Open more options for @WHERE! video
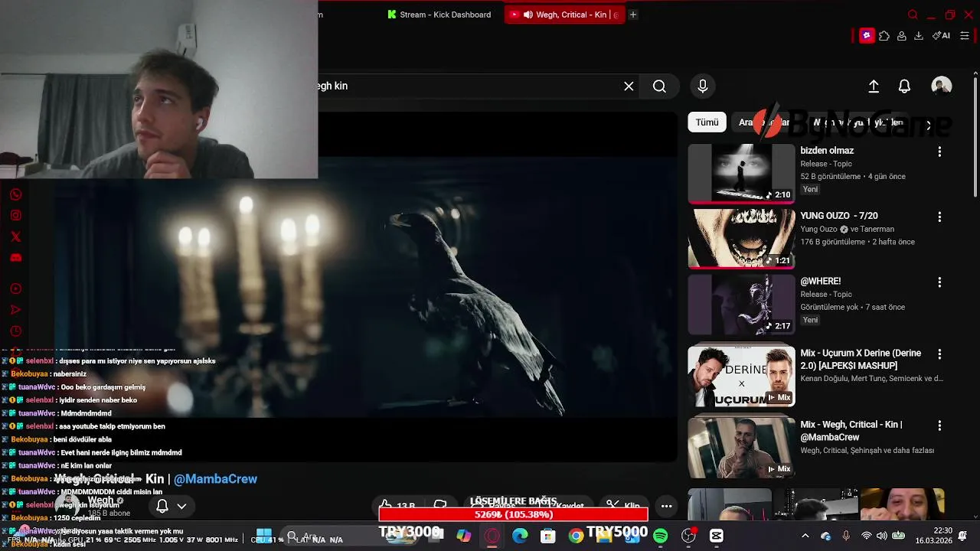 click(939, 282)
